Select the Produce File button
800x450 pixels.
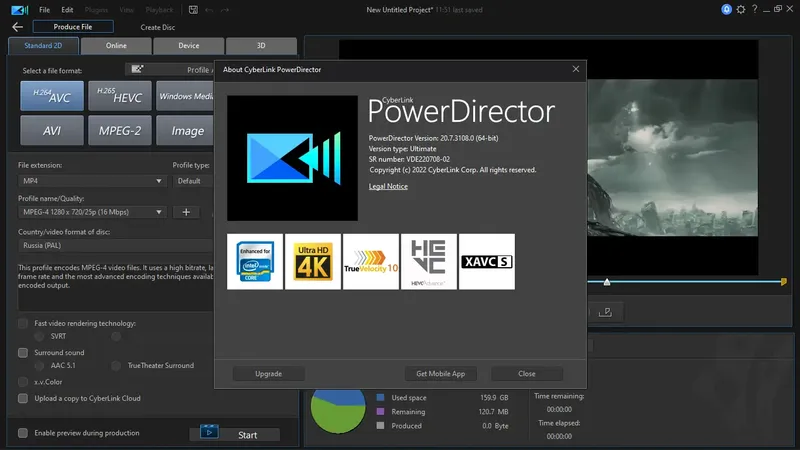[x=73, y=27]
